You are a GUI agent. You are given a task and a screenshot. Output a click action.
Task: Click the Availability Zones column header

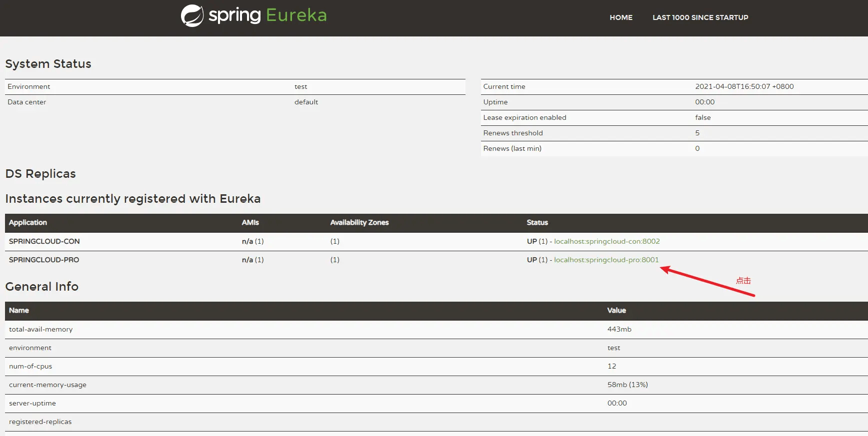(359, 223)
